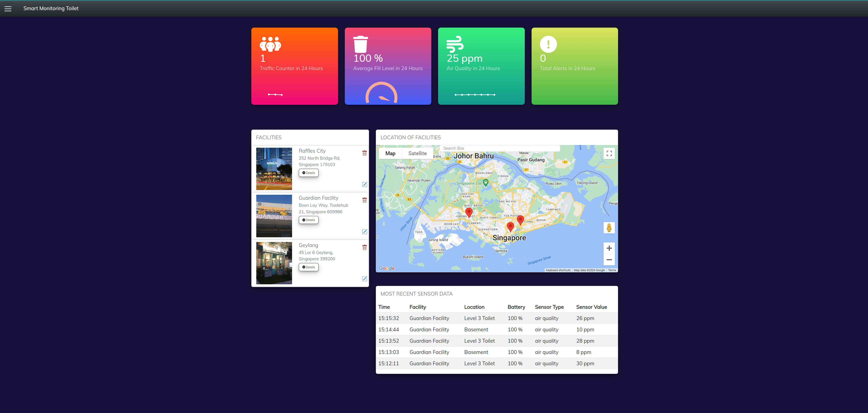Screen dimensions: 868x413
Task: Select the Street View pegman
Action: tap(609, 228)
